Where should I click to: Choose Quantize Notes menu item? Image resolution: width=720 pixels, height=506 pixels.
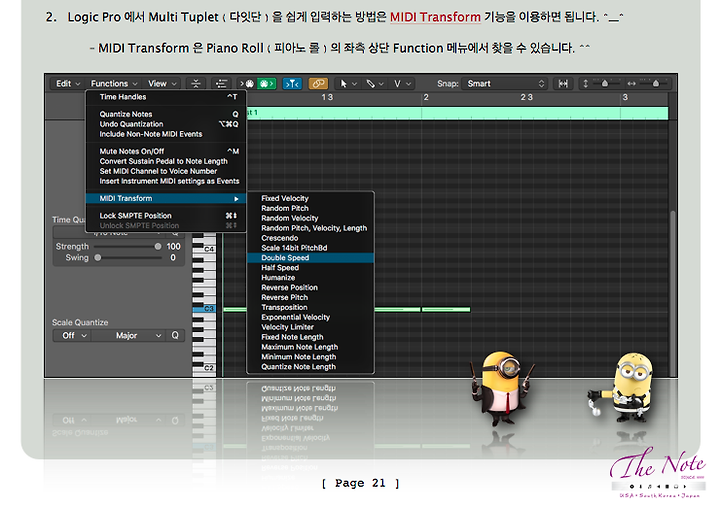(x=166, y=114)
